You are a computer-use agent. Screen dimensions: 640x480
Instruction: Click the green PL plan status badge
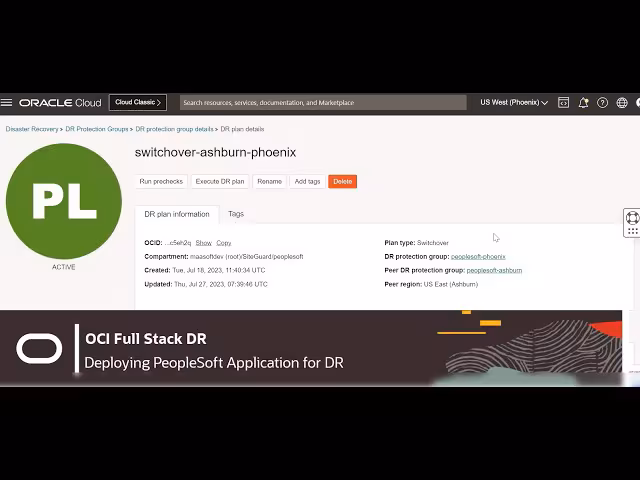[x=64, y=201]
